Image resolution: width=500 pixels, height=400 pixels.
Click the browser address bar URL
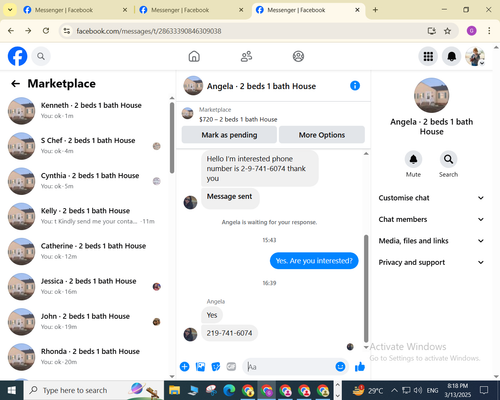tap(149, 31)
